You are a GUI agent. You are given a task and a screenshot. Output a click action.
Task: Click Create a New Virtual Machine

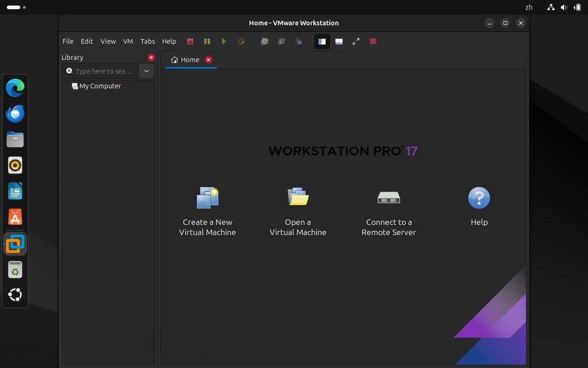click(208, 212)
